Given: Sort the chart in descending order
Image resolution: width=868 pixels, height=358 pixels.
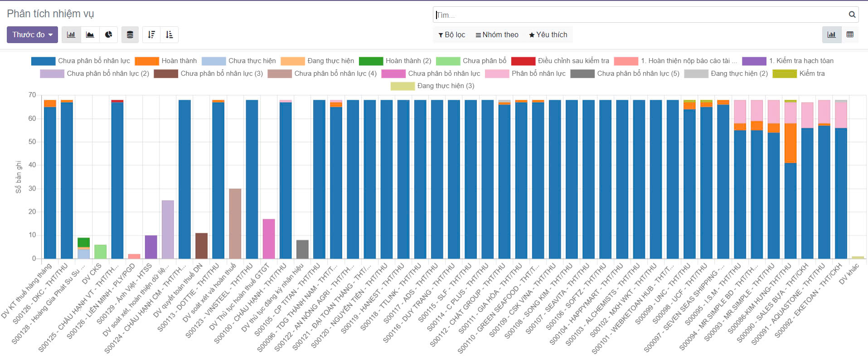Looking at the screenshot, I should pyautogui.click(x=151, y=34).
